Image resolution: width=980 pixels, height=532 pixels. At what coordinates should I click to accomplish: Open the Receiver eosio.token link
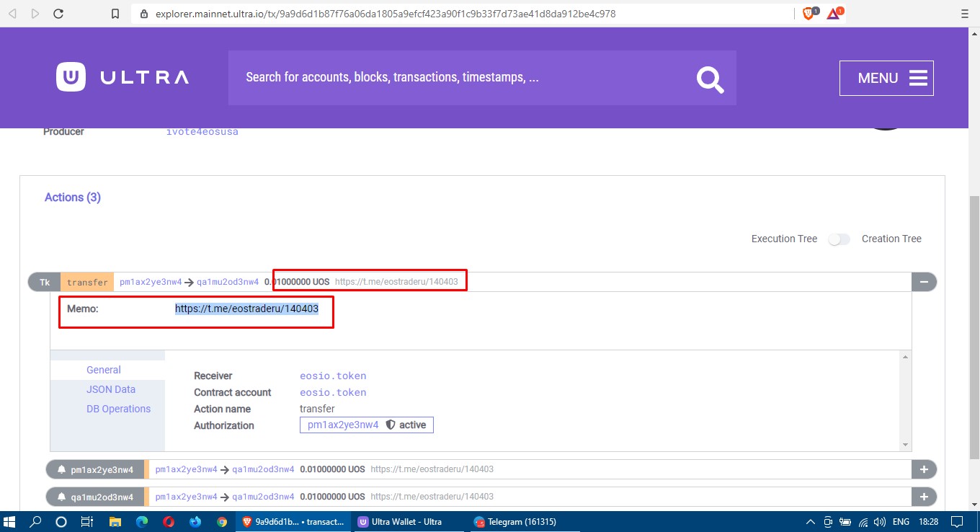[x=333, y=376]
